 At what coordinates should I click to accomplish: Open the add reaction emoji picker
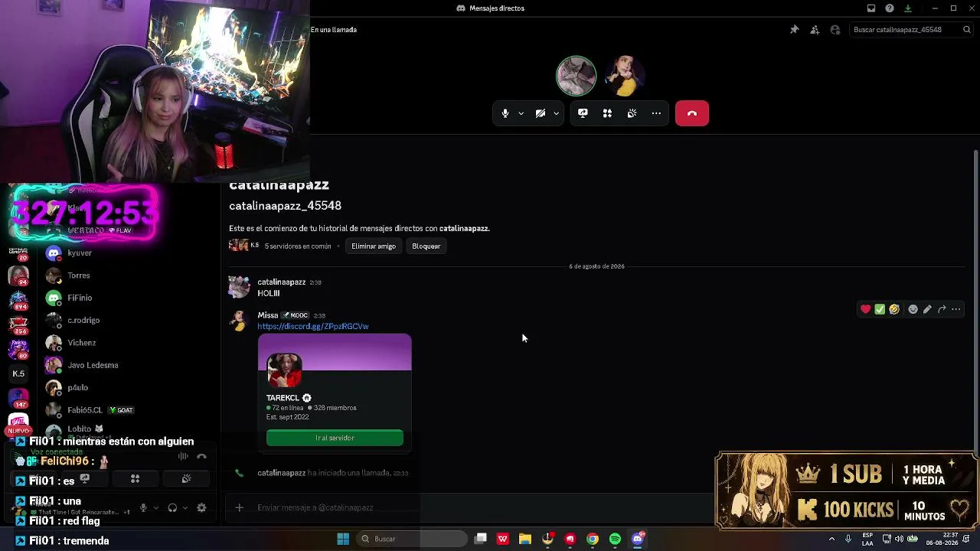pyautogui.click(x=913, y=309)
